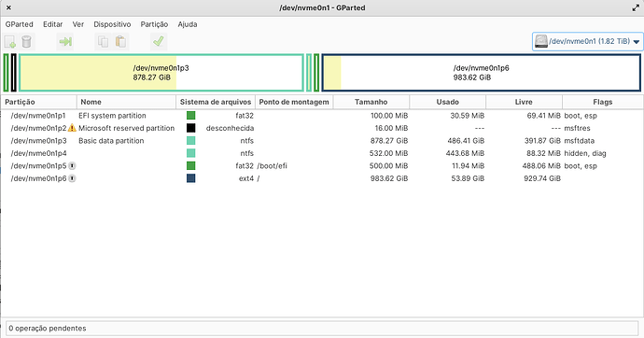This screenshot has width=644, height=338.
Task: Select the EFI system partition row
Action: (322, 116)
